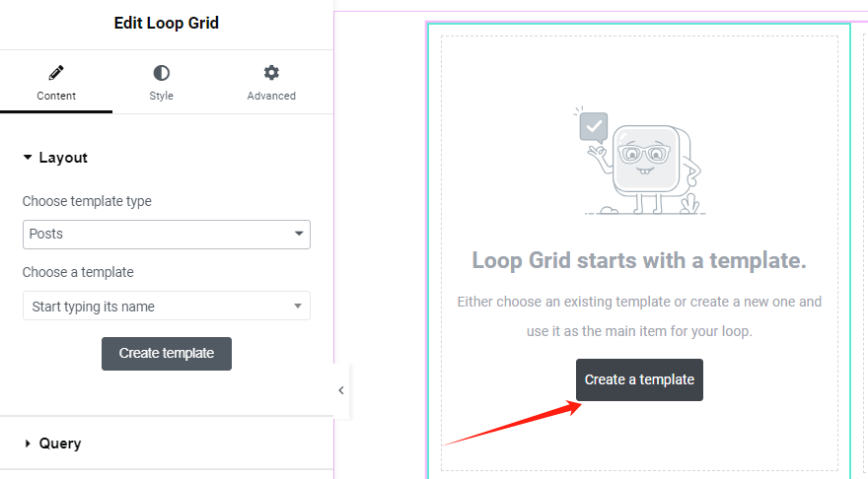Click the pencil icon above Content
The image size is (868, 479).
click(56, 73)
